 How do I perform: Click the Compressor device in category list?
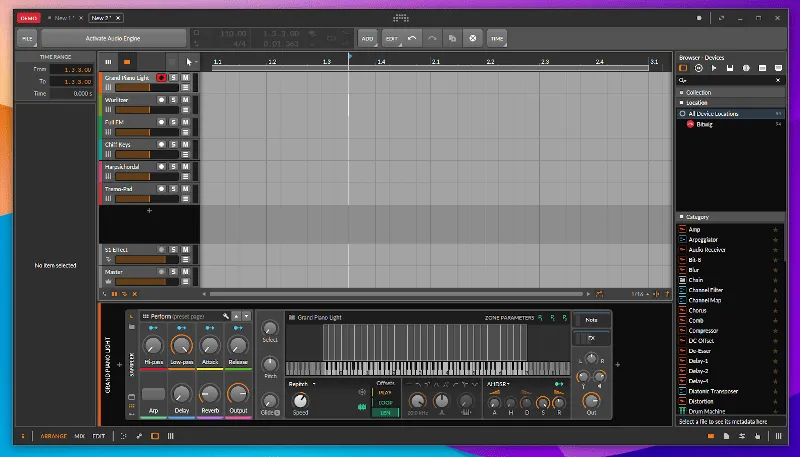tap(704, 330)
